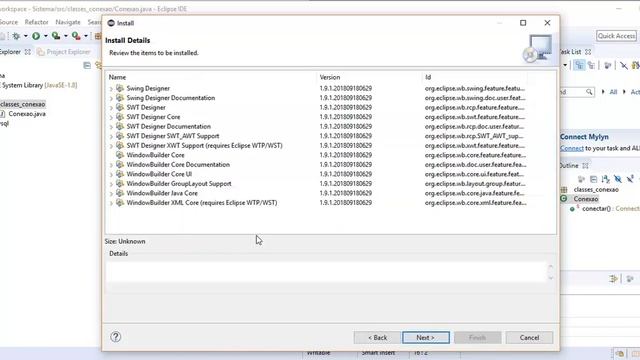
Task: Click the Run button in Eclipse toolbar
Action: tap(36, 36)
